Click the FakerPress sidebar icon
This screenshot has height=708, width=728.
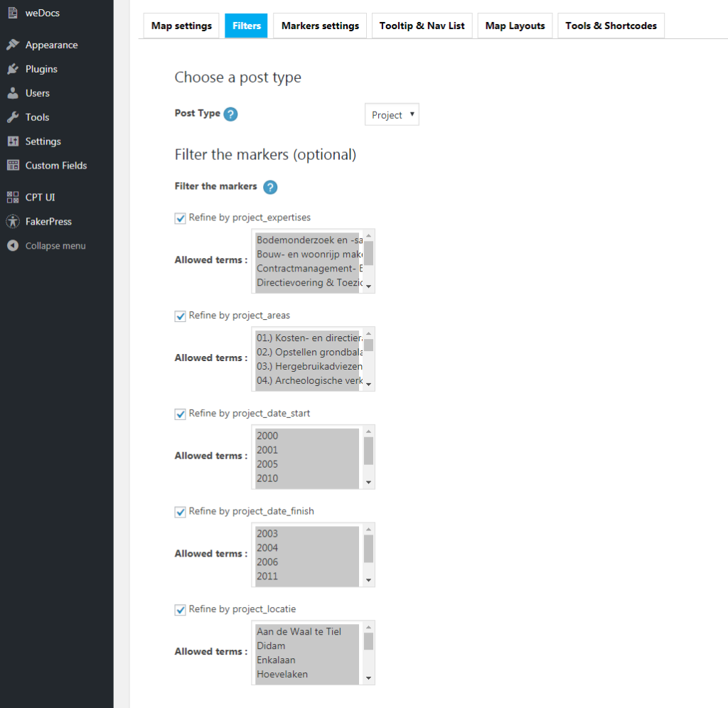click(13, 222)
